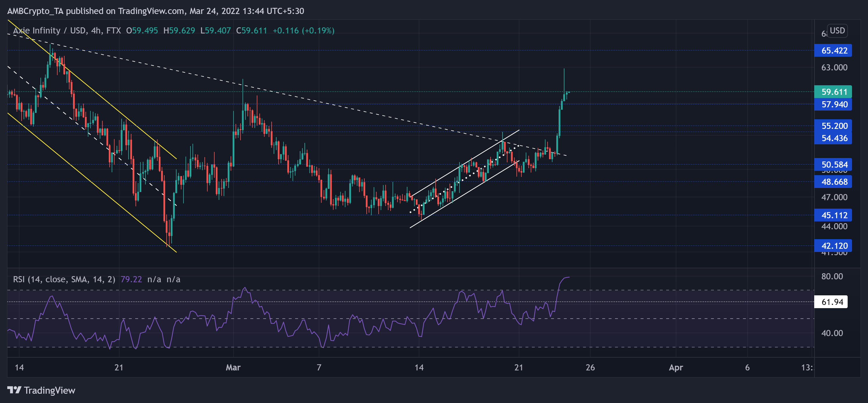Open the RSI (14, close, SMA, 14, 2) indicator settings
Screen dimensions: 868x403
(64, 279)
